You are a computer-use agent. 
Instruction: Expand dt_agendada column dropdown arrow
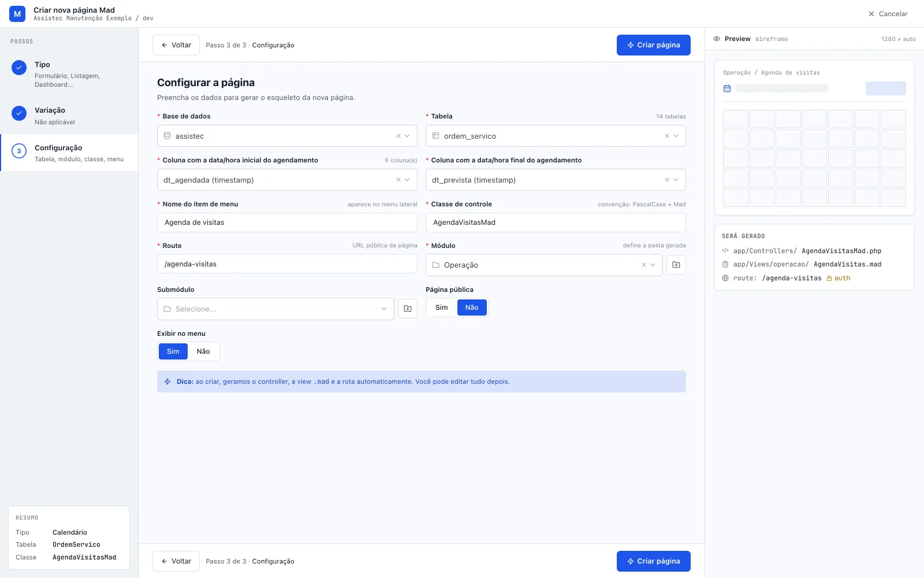coord(407,180)
